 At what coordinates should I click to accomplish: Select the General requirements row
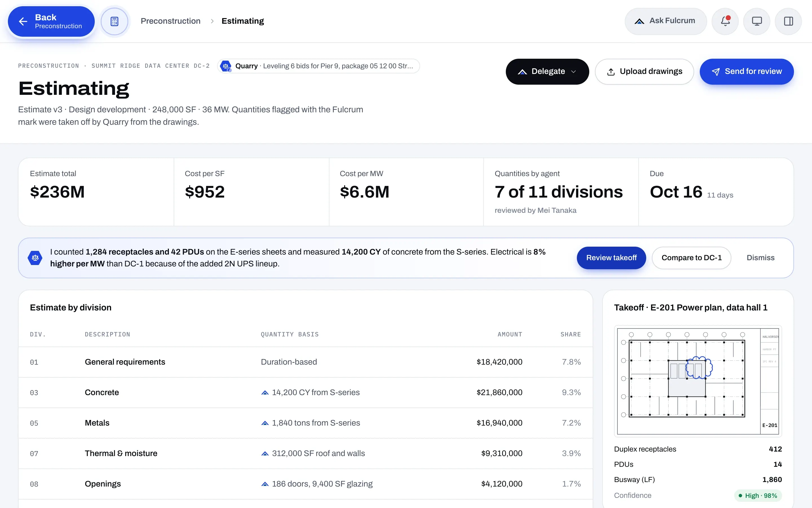click(306, 362)
